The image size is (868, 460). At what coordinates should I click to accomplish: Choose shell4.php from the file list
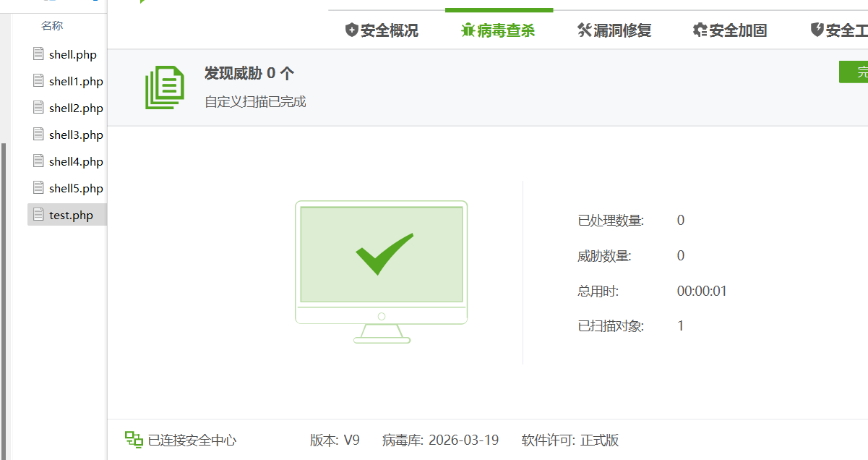click(76, 162)
